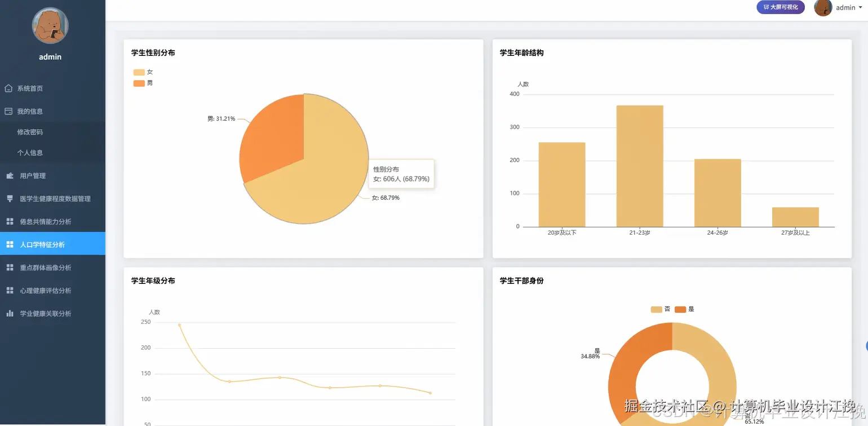Screen dimensions: 868x426
Task: Click the grid icon beside 心理健康评估分析
Action: [10, 291]
